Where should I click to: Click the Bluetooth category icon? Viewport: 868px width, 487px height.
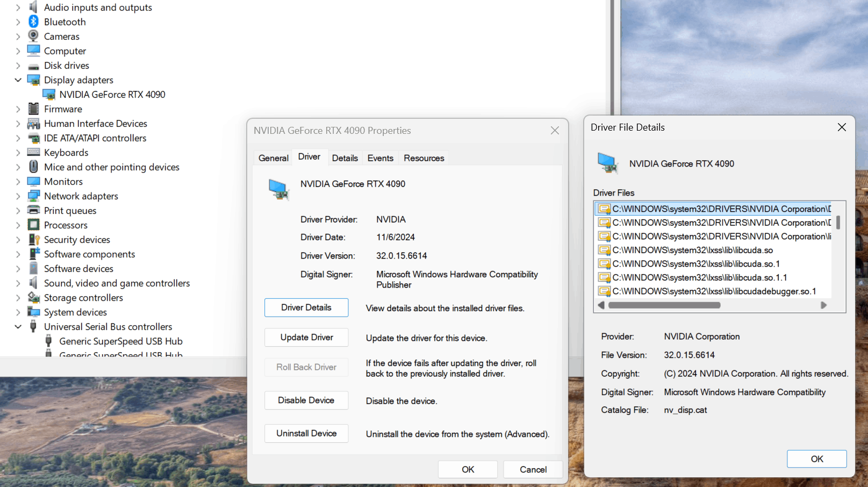(x=33, y=22)
